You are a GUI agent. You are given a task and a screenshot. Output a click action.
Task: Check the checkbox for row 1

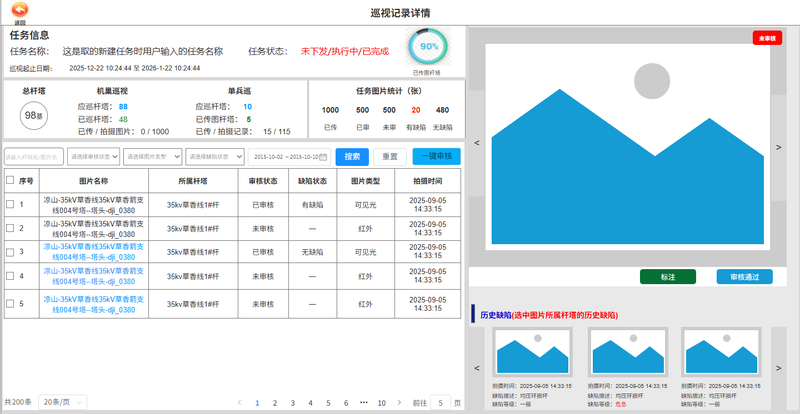(10, 205)
